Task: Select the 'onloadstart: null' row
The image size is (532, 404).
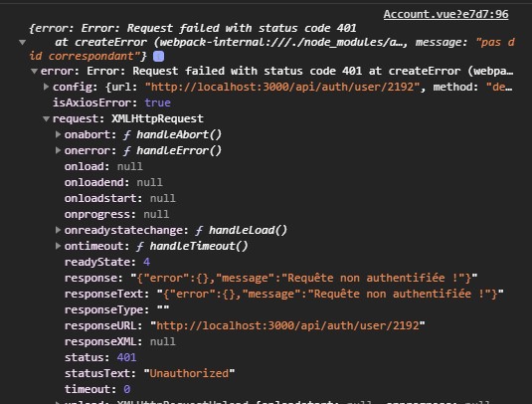Action: pyautogui.click(x=120, y=198)
